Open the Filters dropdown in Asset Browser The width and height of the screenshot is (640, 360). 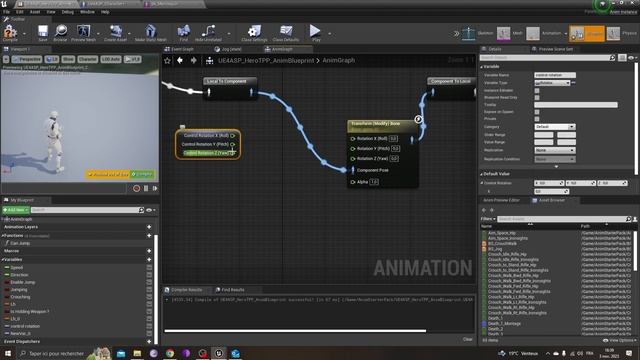(x=488, y=219)
